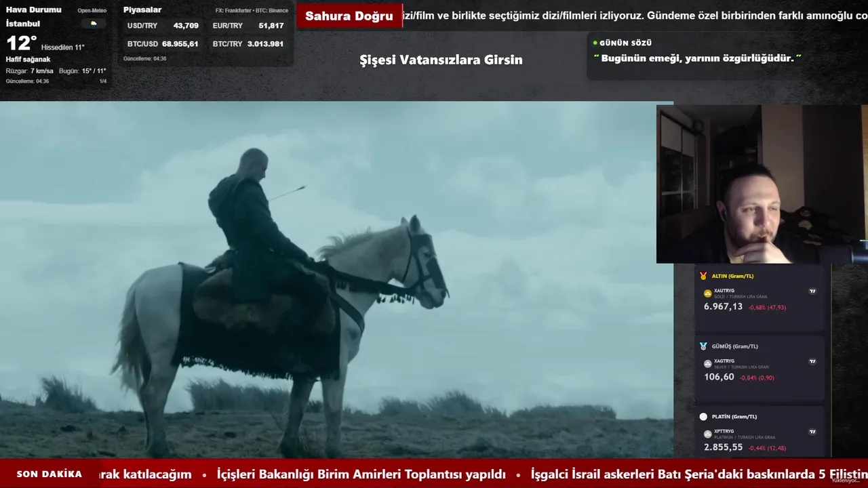Open TradingView logo on the XPTTRYG card
Screen dimensions: 868x488
click(x=812, y=432)
